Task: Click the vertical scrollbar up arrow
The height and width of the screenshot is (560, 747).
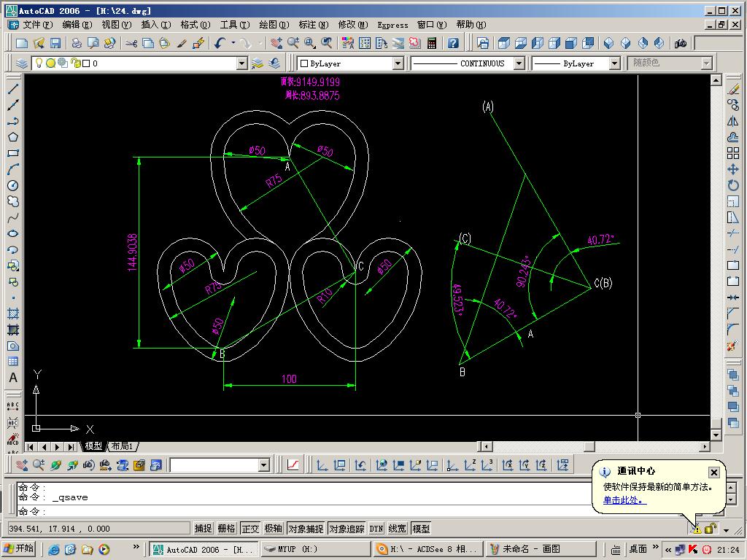Action: coord(716,80)
